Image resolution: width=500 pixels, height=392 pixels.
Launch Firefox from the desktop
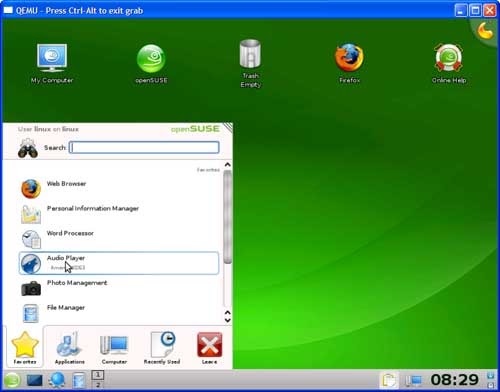pos(349,63)
